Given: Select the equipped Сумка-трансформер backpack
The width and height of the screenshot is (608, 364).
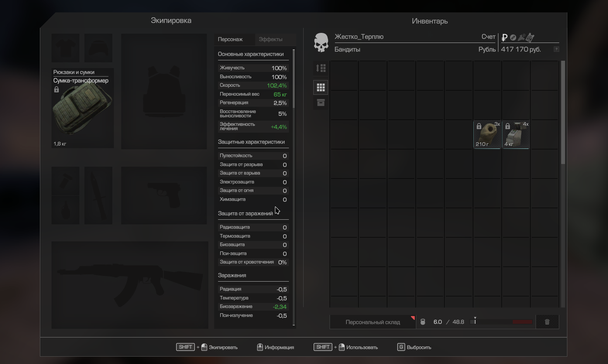Looking at the screenshot, I should [x=82, y=108].
